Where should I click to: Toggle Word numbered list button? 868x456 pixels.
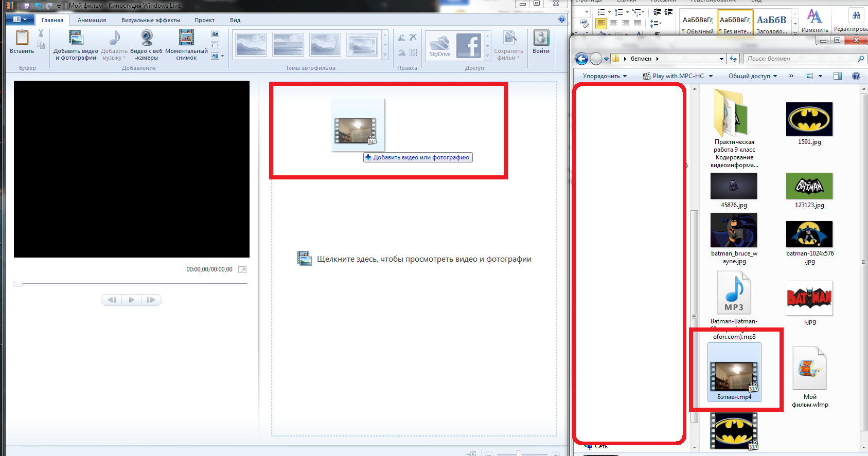point(619,12)
